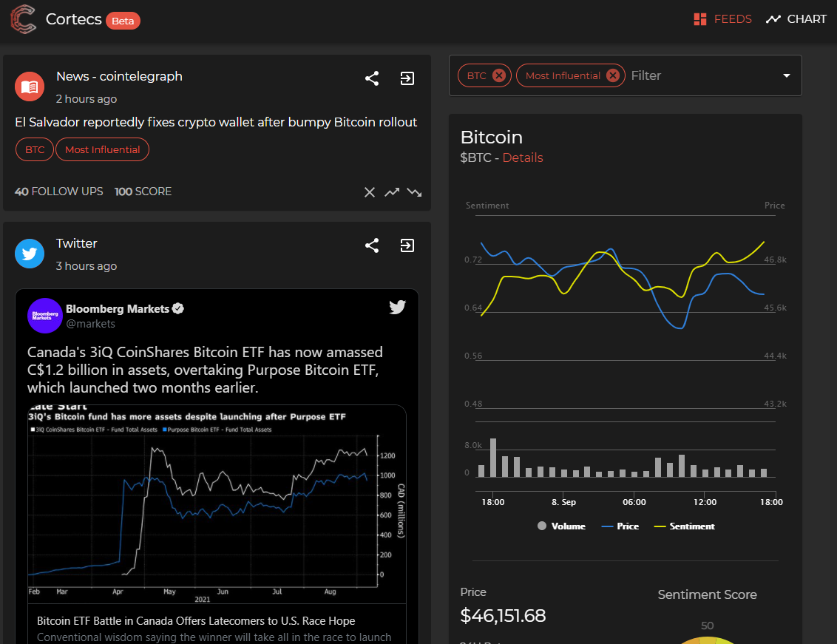Click the red news book icon
This screenshot has height=644, width=837.
30,87
